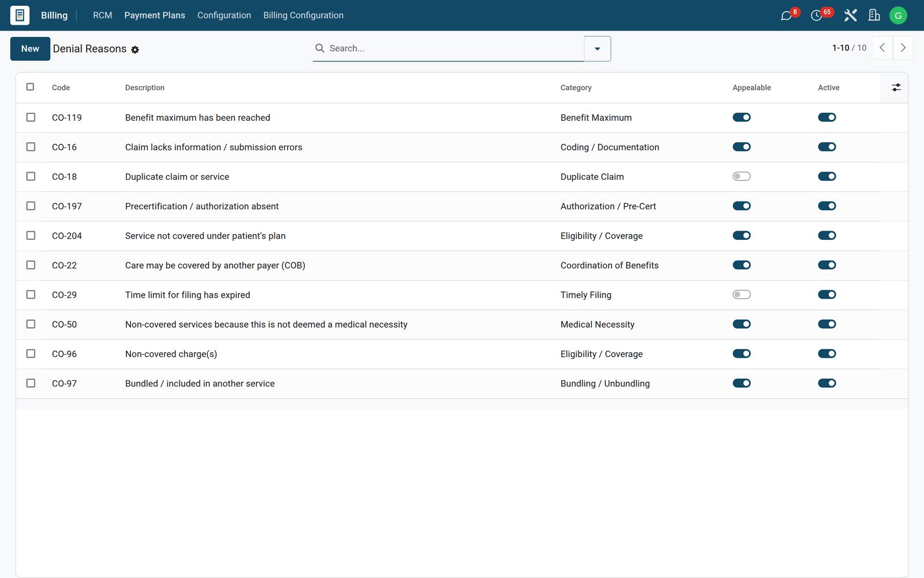Open the Billing app home icon

(20, 15)
